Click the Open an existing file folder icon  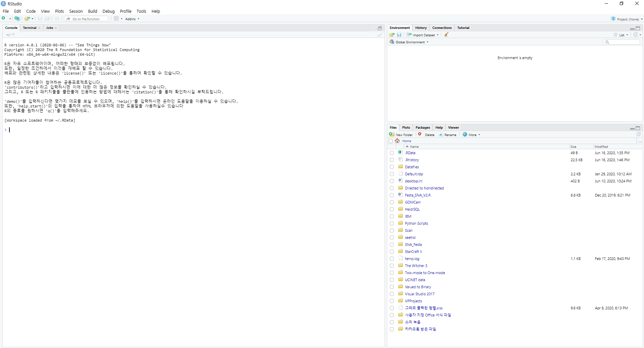[27, 18]
